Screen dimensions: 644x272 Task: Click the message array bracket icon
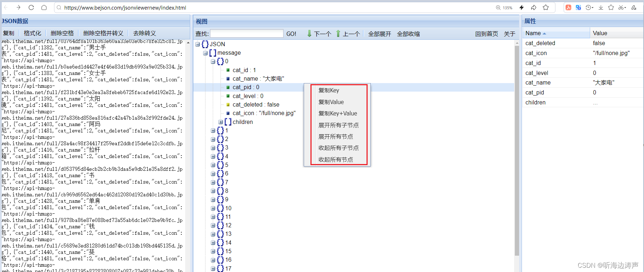pyautogui.click(x=213, y=53)
